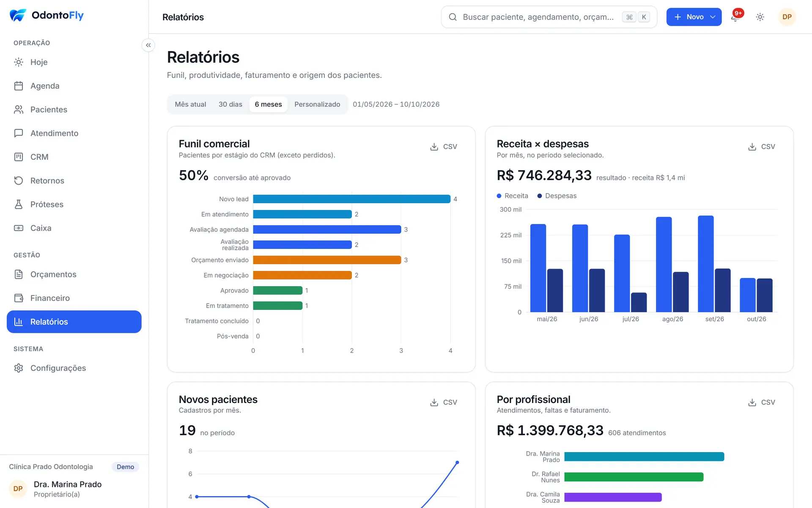
Task: Open the Financeiro wallet section
Action: pos(74,298)
